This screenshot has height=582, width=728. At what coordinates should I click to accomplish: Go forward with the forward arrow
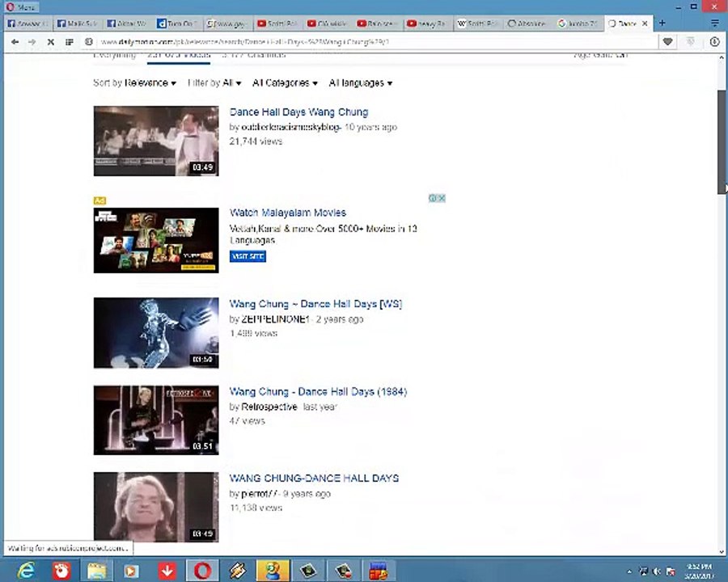[x=32, y=42]
